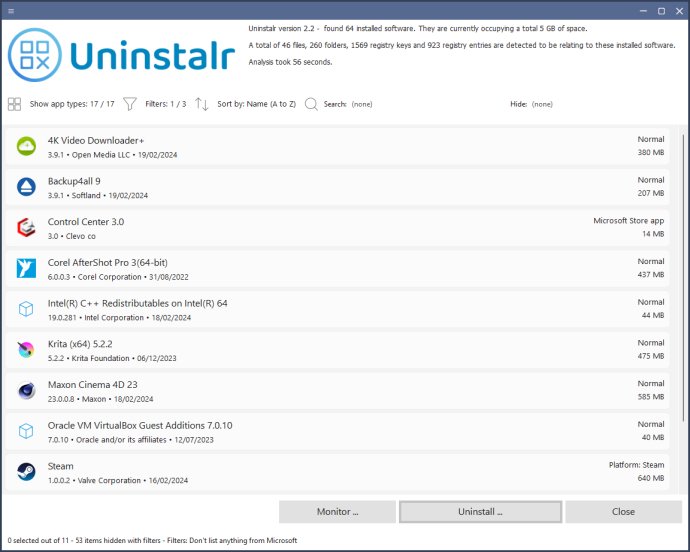690x552 pixels.
Task: Click the 40 MB size value
Action: (653, 438)
